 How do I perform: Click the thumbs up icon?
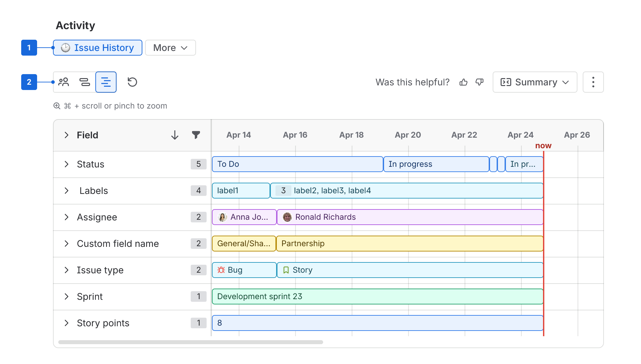pos(464,82)
